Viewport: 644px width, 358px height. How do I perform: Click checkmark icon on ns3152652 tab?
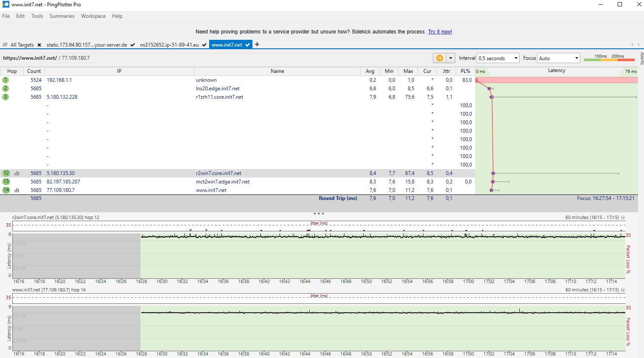(x=204, y=45)
